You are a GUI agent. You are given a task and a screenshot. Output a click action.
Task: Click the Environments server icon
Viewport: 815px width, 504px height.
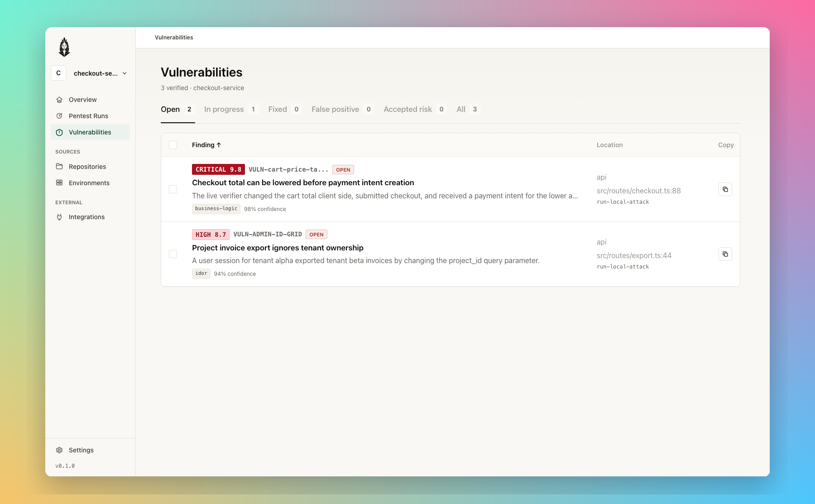tap(59, 183)
